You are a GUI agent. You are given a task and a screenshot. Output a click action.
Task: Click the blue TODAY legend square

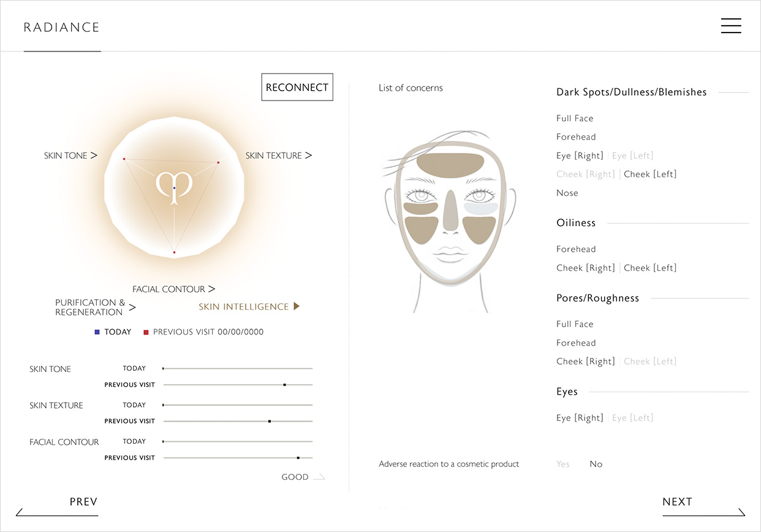[x=97, y=332]
